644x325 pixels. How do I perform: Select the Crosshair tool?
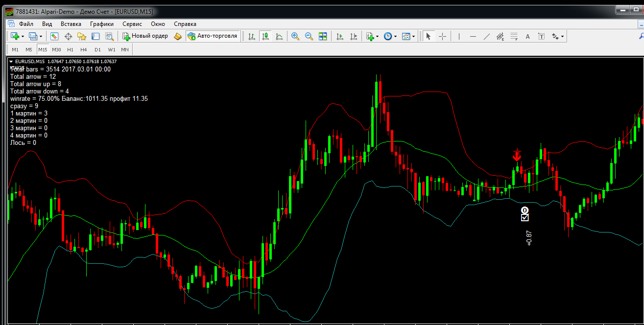tap(442, 36)
